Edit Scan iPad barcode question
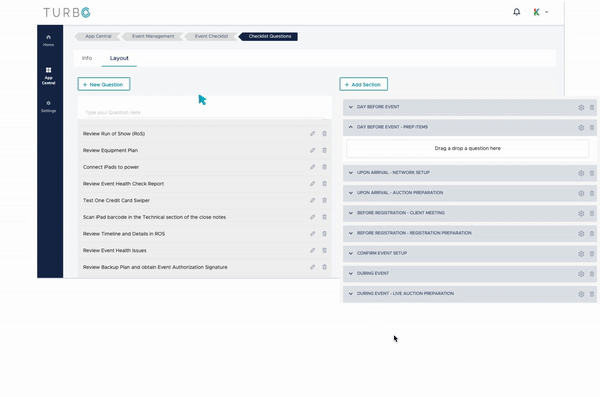The height and width of the screenshot is (397, 600). click(313, 217)
